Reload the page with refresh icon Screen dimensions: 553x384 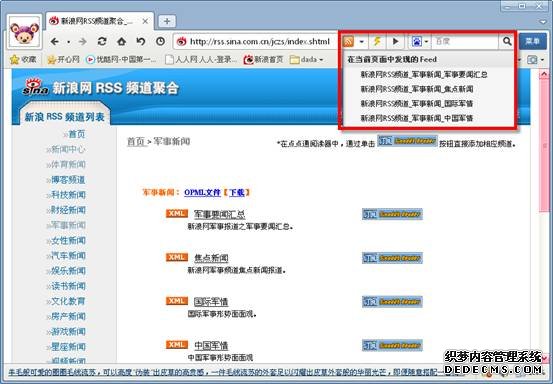click(x=102, y=42)
